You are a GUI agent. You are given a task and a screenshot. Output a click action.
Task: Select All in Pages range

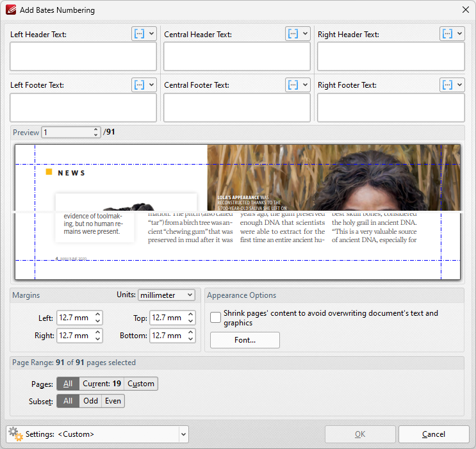pyautogui.click(x=68, y=384)
